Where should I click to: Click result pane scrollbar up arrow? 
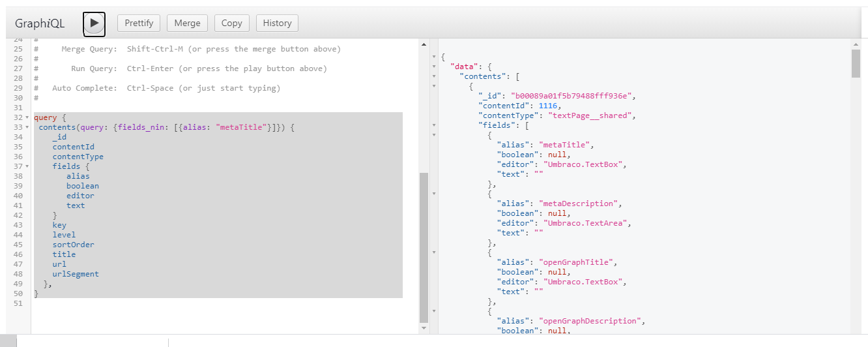point(856,44)
